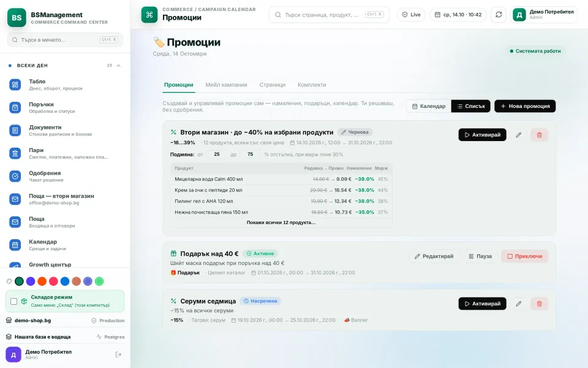This screenshot has width=588, height=368.
Task: Edit the Серуми седмица promotion pencil icon
Action: click(x=518, y=304)
